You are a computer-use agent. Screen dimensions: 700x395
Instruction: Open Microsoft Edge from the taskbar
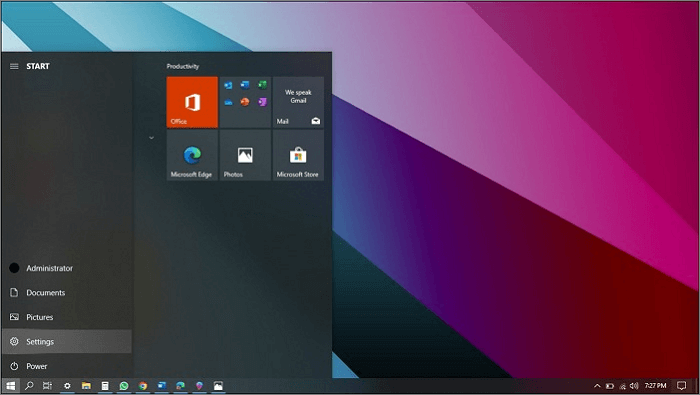[x=180, y=386]
